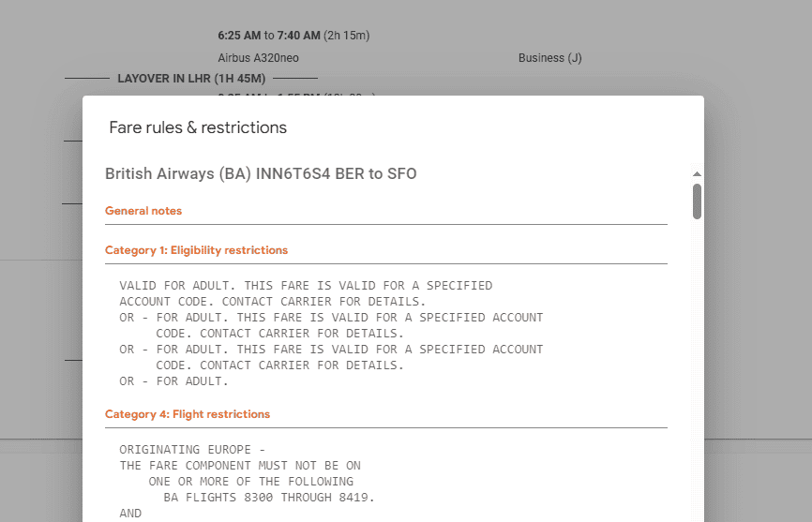Click 'Category 4: Flight restrictions' heading

(188, 414)
